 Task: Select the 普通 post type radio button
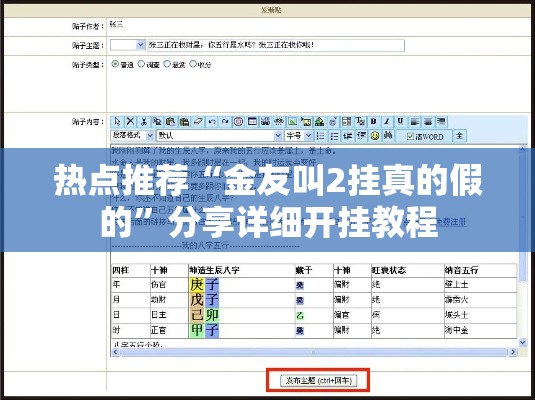pos(115,64)
